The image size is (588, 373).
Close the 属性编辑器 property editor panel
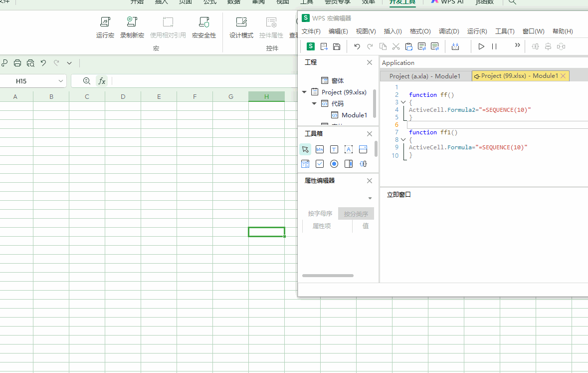[370, 181]
